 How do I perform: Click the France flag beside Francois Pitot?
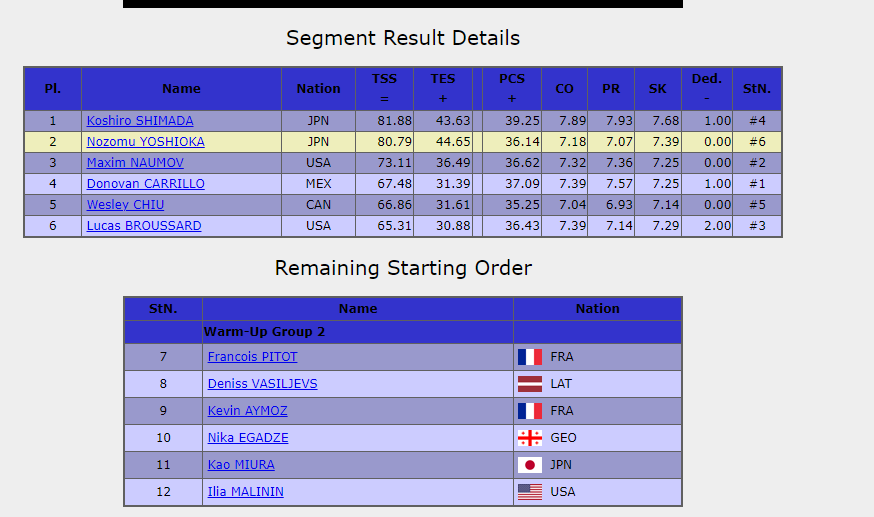point(529,357)
